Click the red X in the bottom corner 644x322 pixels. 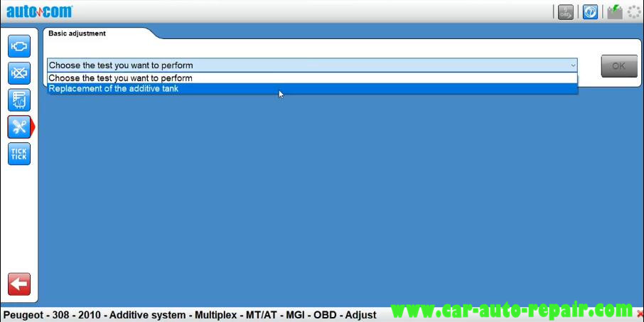640,314
